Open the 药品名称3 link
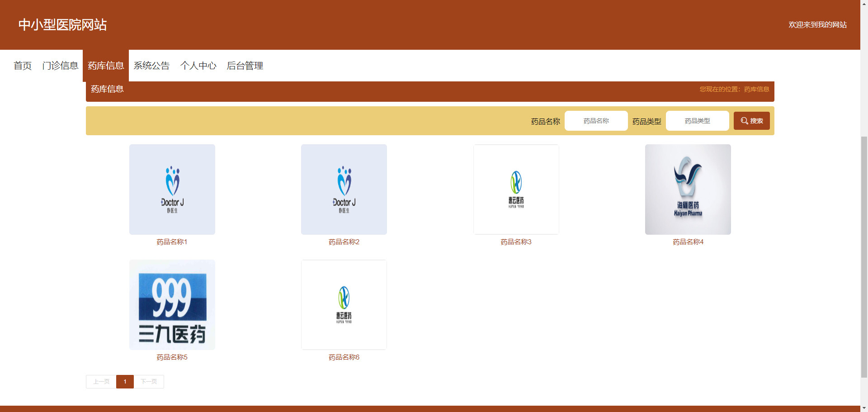The width and height of the screenshot is (868, 412). pyautogui.click(x=516, y=242)
